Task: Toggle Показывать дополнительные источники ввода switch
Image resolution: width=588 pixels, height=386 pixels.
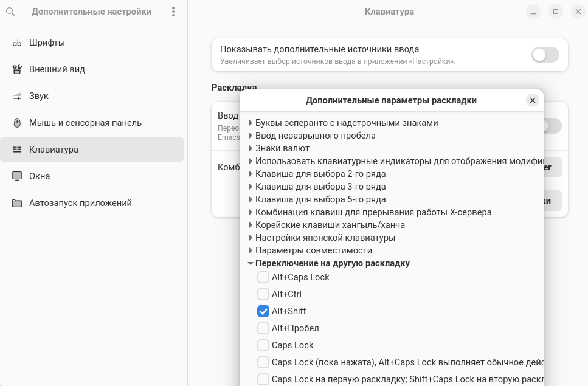Action: [x=545, y=55]
